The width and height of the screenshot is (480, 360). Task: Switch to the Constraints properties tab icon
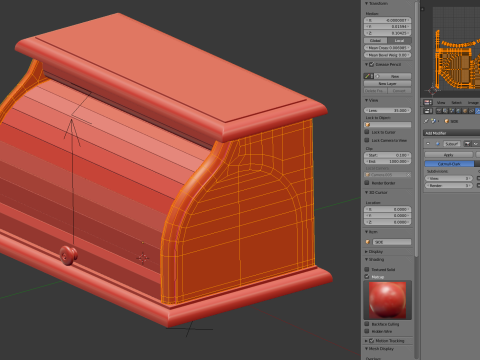pyautogui.click(x=471, y=111)
